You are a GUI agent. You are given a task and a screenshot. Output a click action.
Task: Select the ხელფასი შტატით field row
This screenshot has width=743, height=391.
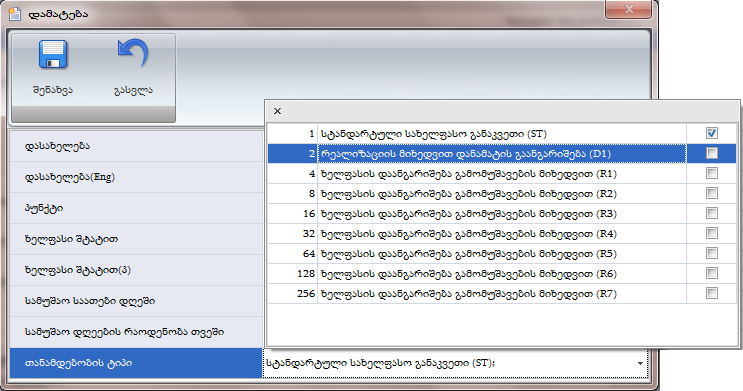pos(136,239)
